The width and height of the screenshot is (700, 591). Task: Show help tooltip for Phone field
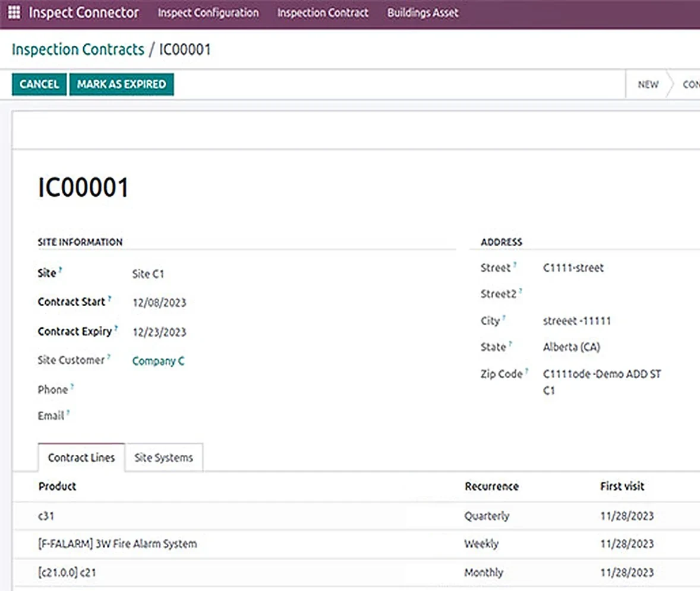pyautogui.click(x=72, y=386)
